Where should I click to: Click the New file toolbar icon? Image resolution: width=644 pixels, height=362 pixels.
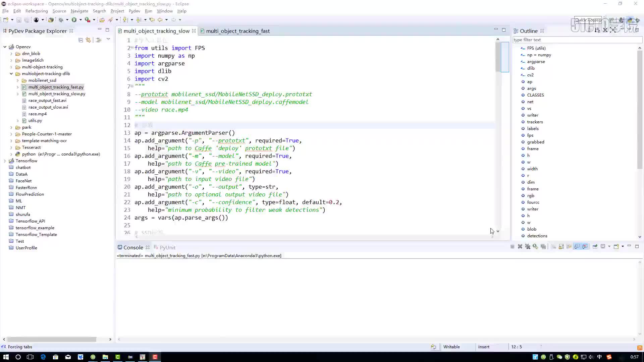point(6,20)
